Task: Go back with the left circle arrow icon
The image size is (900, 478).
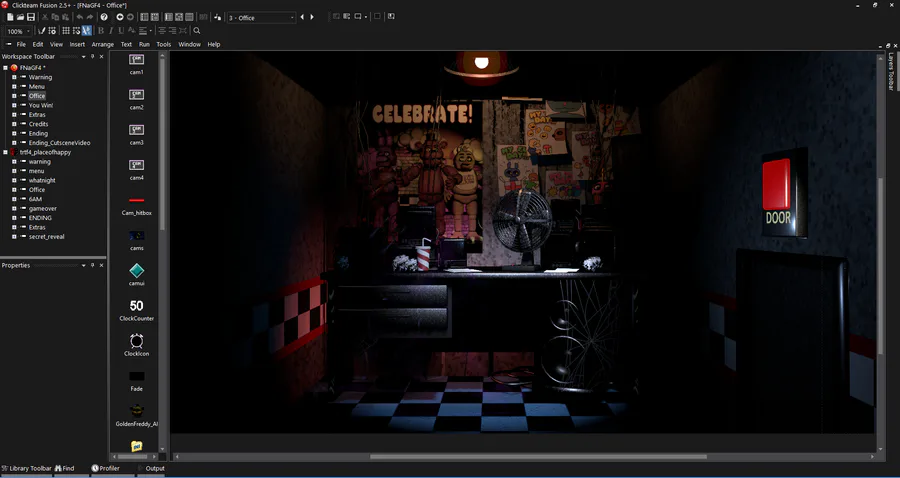Action: point(120,17)
